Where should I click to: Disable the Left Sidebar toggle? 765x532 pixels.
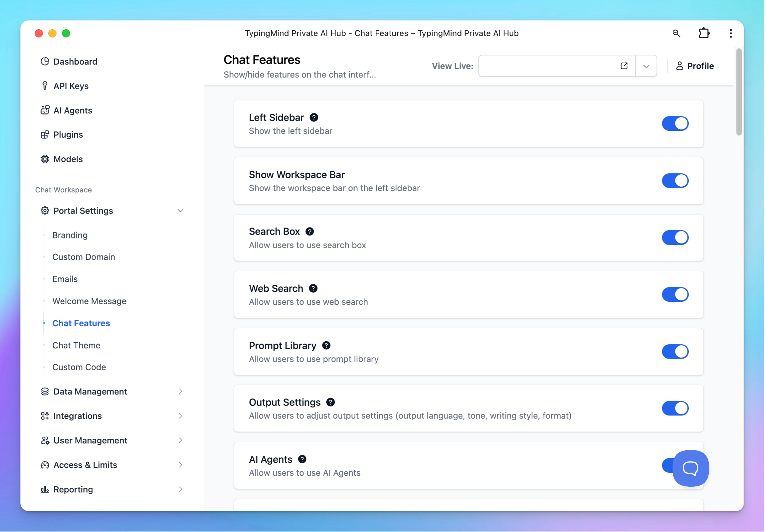[x=675, y=124]
